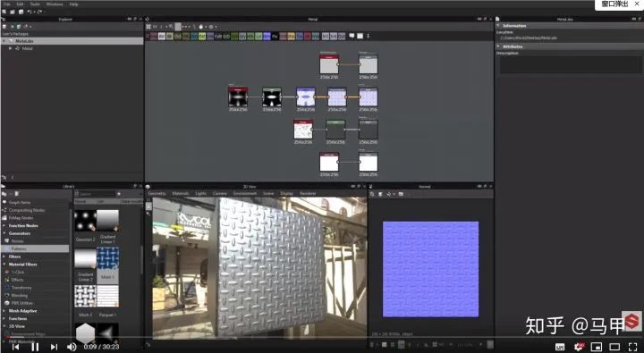The image size is (644, 353).
Task: Pause the video playback
Action: (35, 347)
